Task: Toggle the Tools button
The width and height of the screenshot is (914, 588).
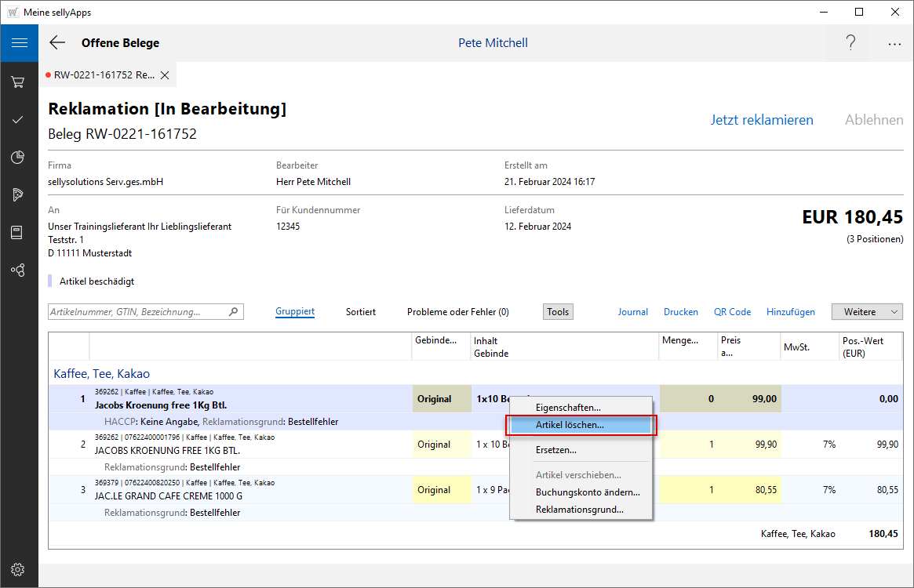Action: [x=558, y=312]
